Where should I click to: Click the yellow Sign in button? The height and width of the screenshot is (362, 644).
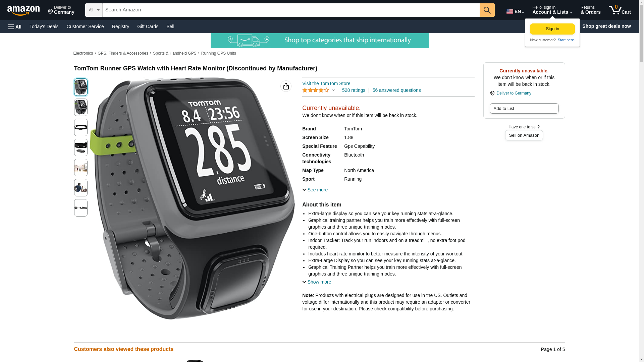pyautogui.click(x=552, y=29)
